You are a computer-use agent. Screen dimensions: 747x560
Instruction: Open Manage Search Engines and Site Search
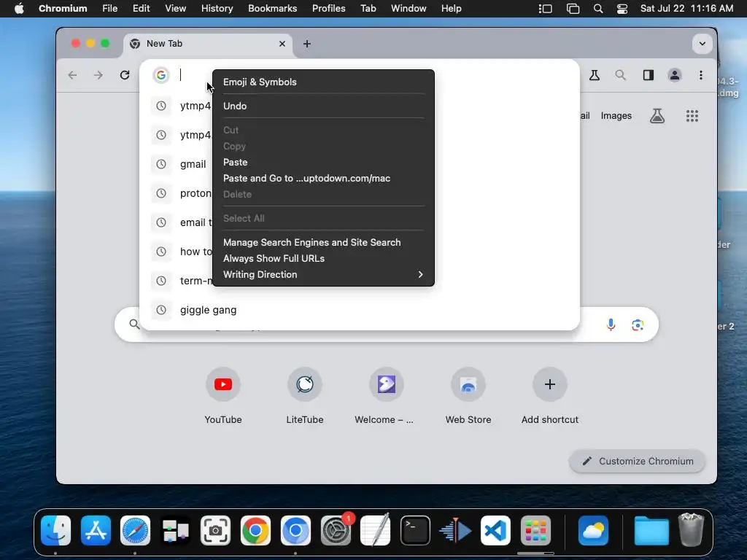click(x=323, y=242)
